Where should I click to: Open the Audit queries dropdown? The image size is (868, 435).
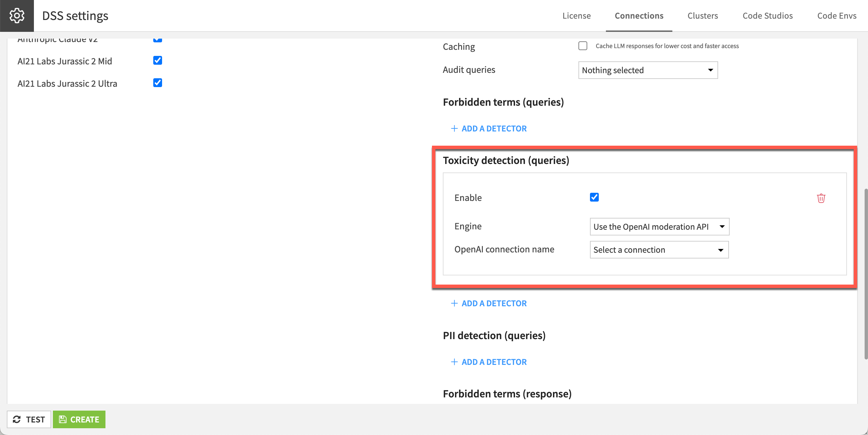click(648, 70)
